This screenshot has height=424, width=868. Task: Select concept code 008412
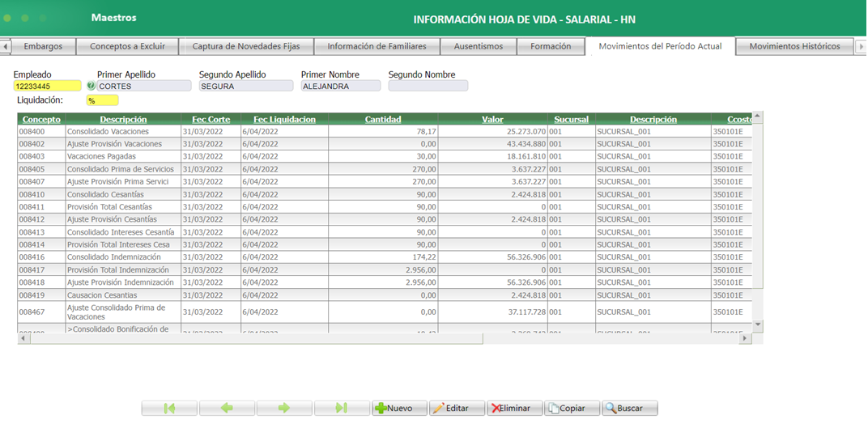point(32,220)
